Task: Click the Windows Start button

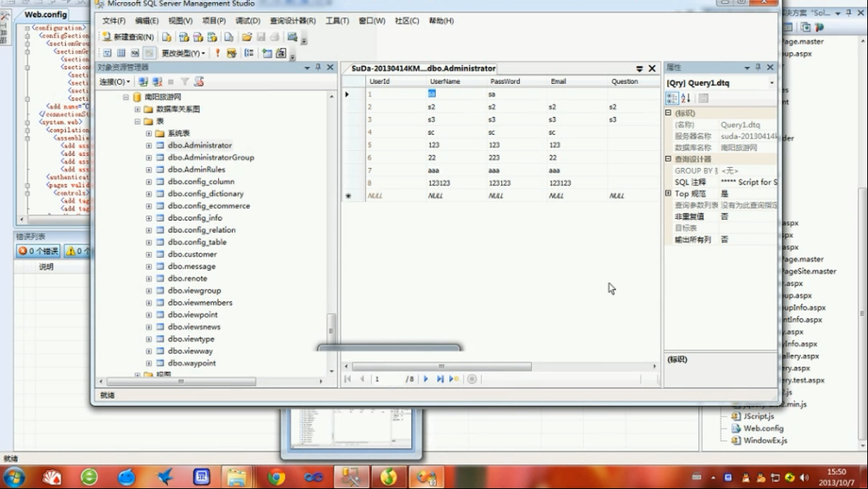Action: tap(14, 476)
